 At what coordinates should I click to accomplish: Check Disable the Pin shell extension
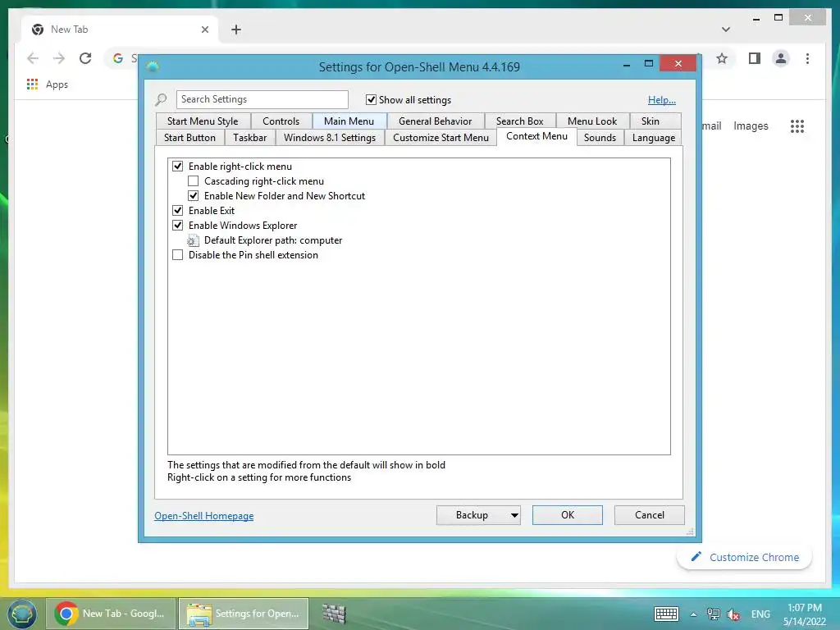coord(178,255)
